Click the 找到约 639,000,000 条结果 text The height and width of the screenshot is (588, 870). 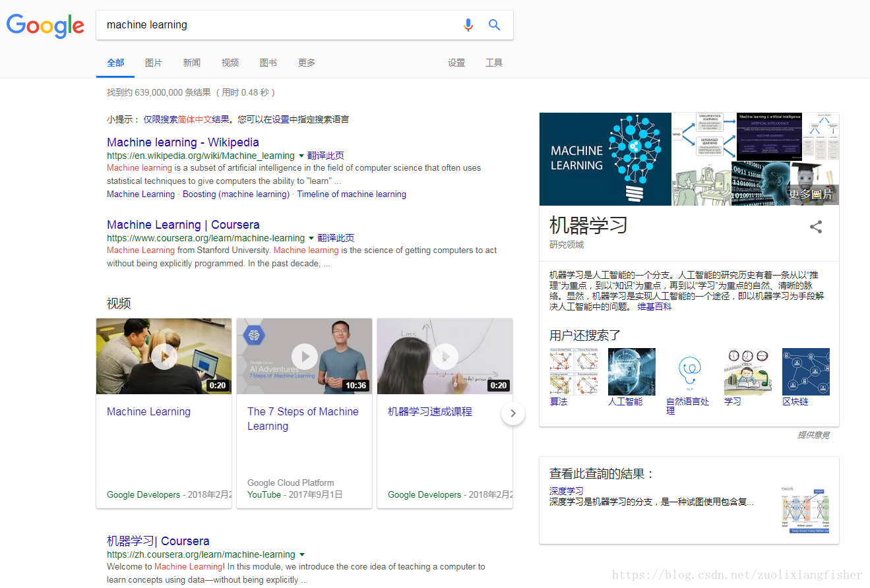click(159, 92)
